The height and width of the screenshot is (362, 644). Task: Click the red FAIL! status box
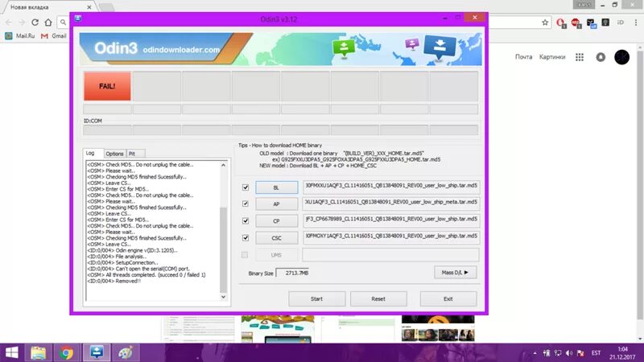(107, 86)
